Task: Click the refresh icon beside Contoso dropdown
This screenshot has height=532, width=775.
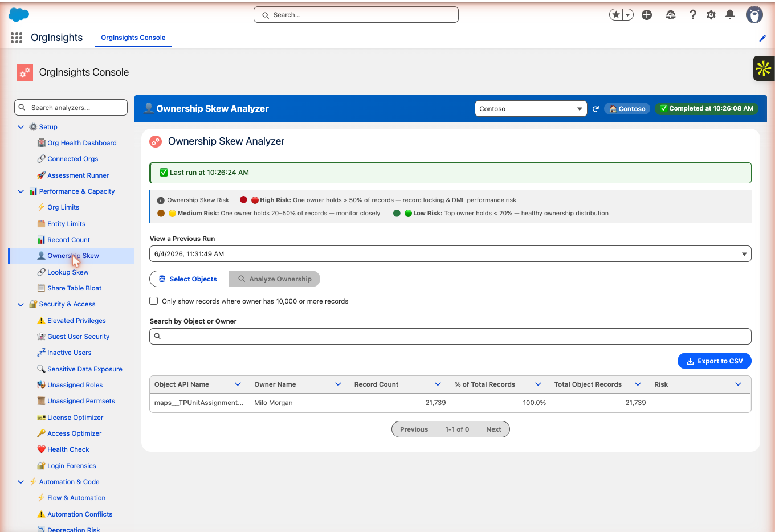Action: [595, 109]
